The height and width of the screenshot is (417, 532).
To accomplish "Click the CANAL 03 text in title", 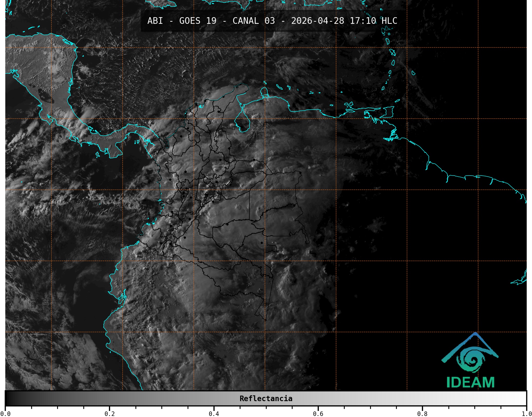I will [x=254, y=21].
